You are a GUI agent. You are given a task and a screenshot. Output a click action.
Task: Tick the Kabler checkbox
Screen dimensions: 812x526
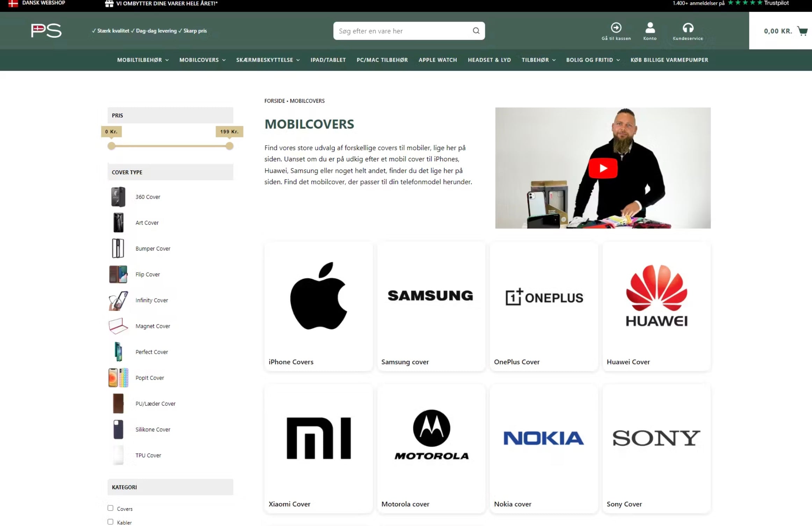pyautogui.click(x=110, y=522)
